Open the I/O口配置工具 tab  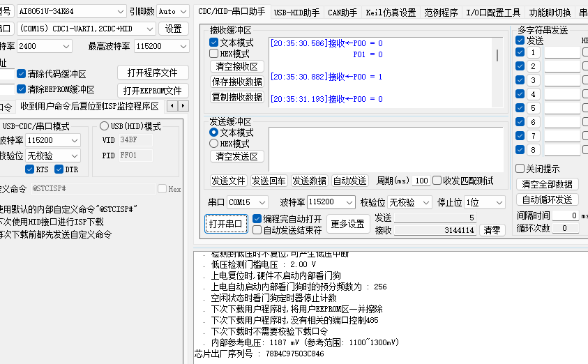[x=493, y=13]
